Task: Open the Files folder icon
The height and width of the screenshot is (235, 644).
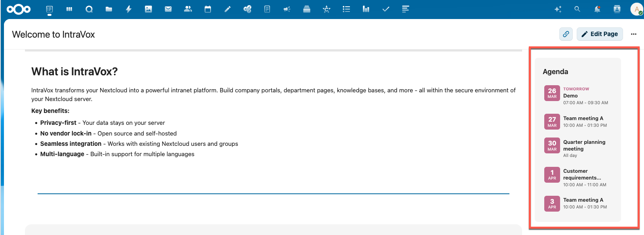Action: pos(109,9)
